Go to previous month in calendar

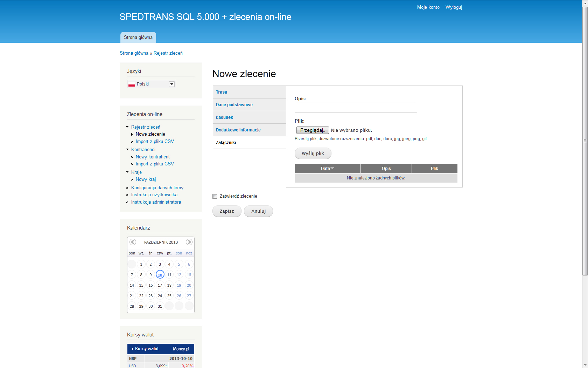[x=133, y=242]
